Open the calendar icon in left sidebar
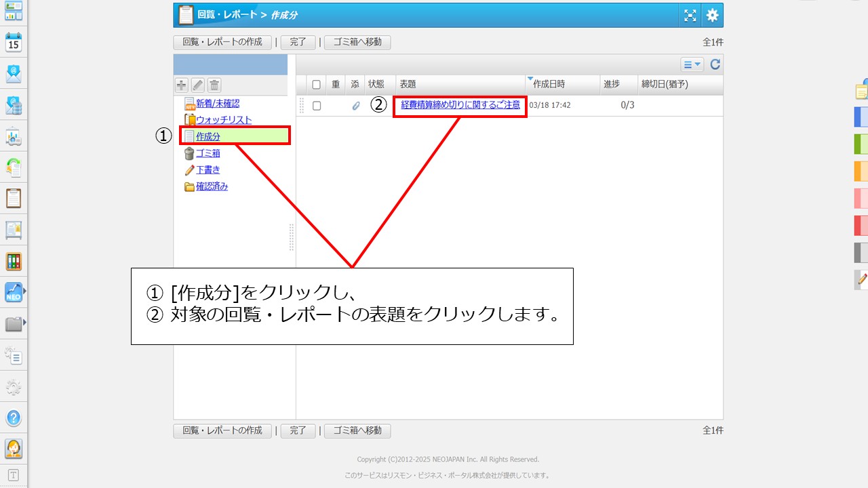868x488 pixels. tap(14, 43)
